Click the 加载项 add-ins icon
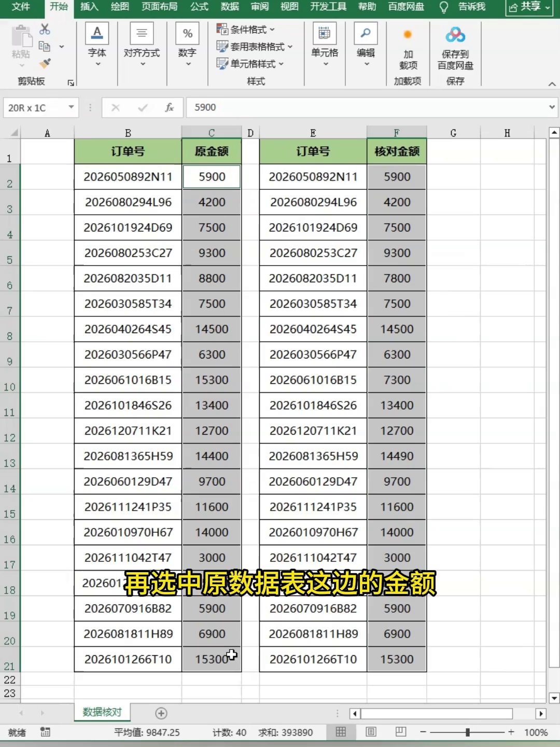The image size is (560, 747). click(x=408, y=35)
